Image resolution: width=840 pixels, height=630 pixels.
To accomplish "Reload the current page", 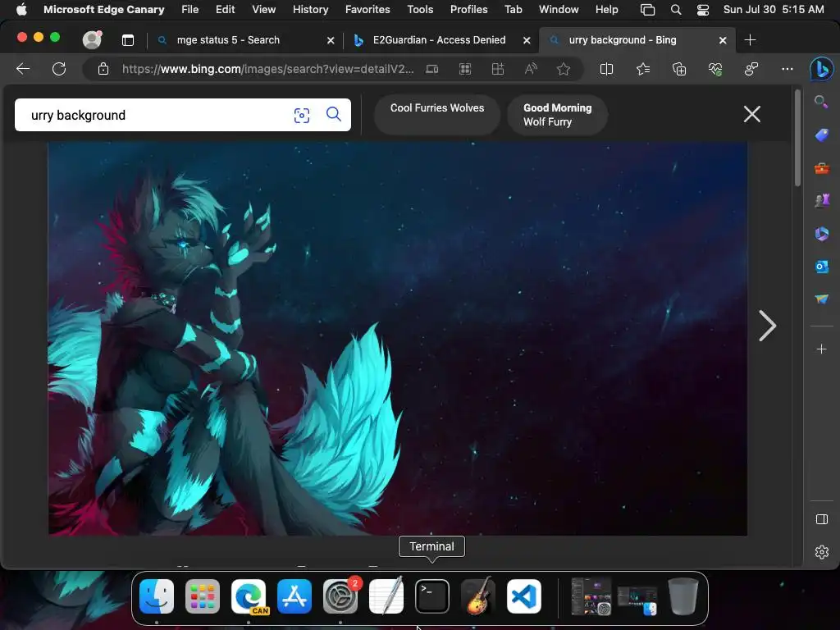I will tap(59, 69).
